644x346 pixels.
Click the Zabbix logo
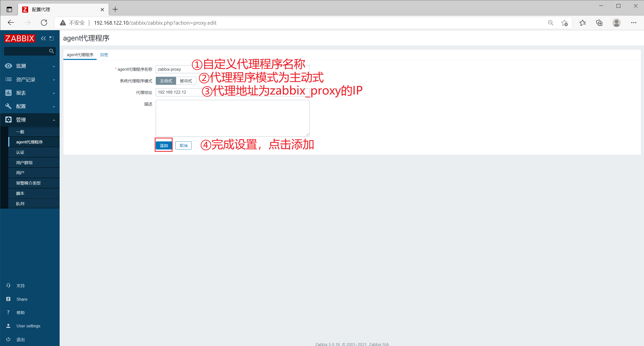pos(20,38)
